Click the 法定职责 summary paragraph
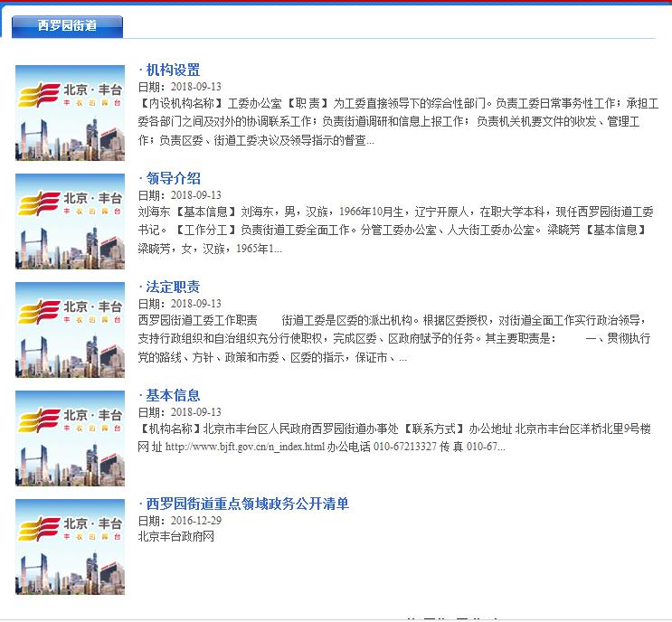This screenshot has height=622, width=672. [x=398, y=339]
